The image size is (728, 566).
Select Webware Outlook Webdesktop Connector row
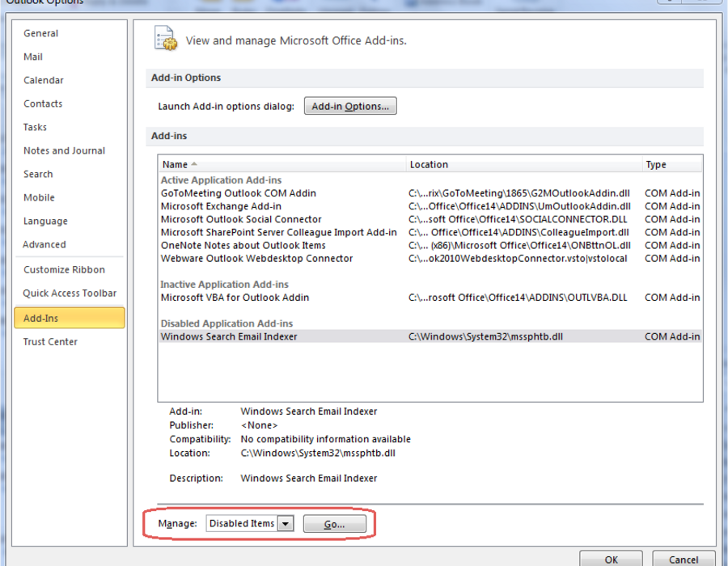430,258
